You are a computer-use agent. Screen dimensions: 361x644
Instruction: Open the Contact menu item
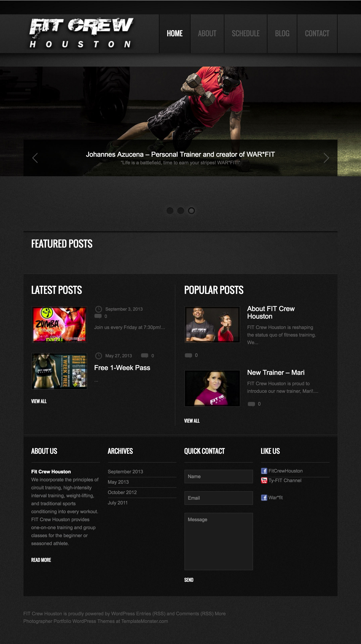(x=317, y=33)
